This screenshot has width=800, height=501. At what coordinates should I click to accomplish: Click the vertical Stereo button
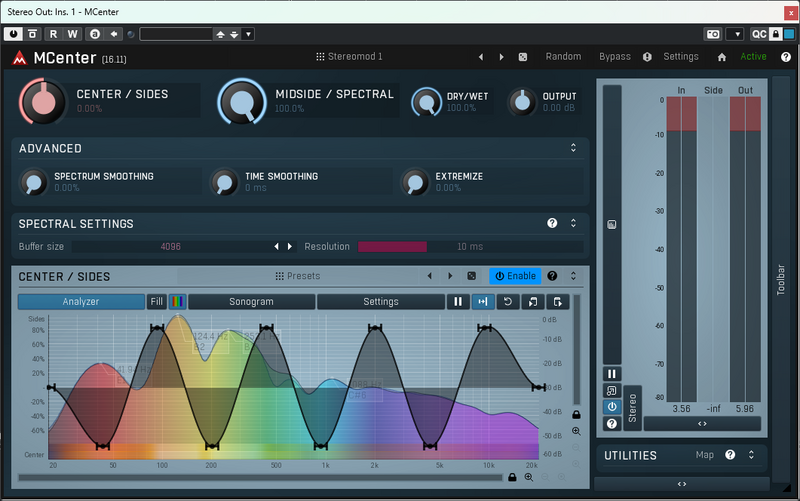(632, 408)
